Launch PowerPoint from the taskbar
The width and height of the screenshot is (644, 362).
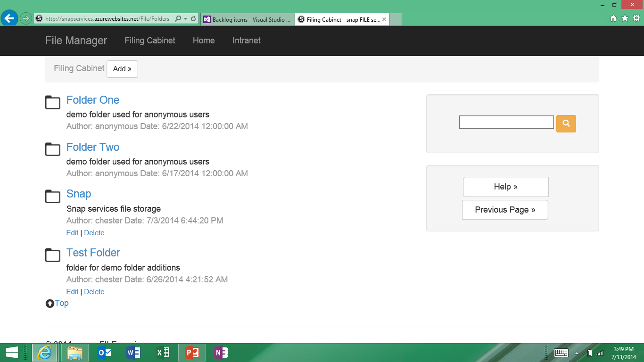[192, 353]
